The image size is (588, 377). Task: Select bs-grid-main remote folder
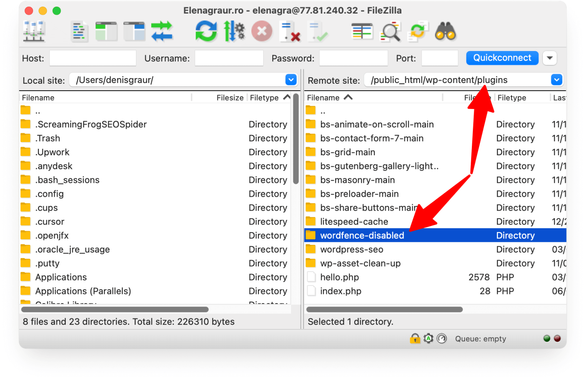click(435, 152)
